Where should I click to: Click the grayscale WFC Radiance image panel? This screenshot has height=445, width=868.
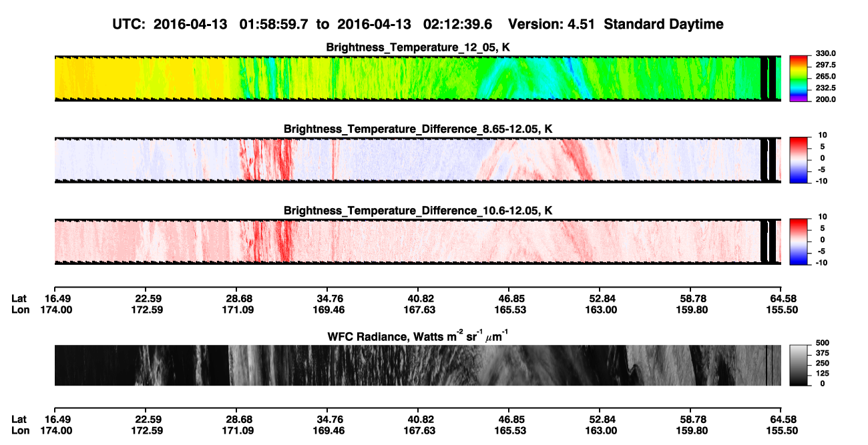(417, 365)
